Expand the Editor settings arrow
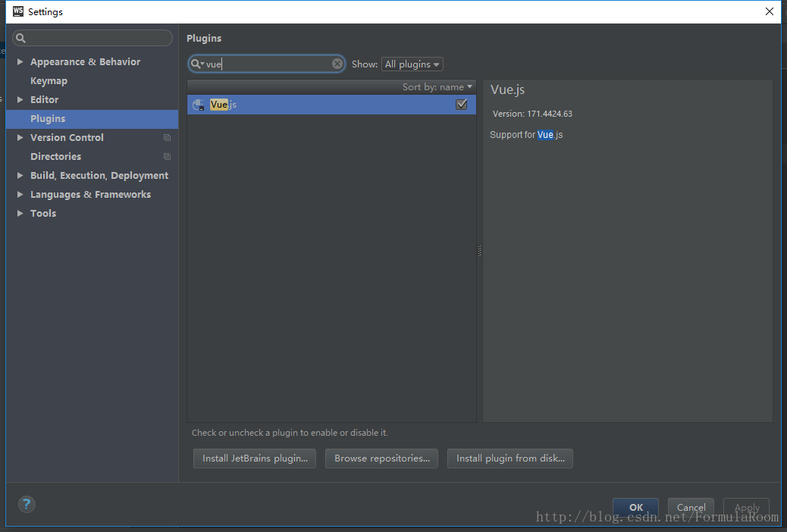The width and height of the screenshot is (787, 532). point(20,99)
